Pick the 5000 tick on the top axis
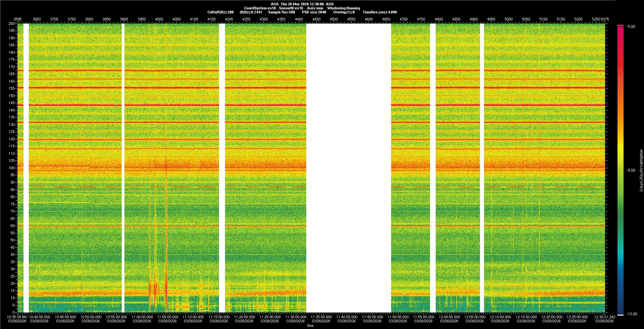The height and width of the screenshot is (329, 644). (508, 19)
